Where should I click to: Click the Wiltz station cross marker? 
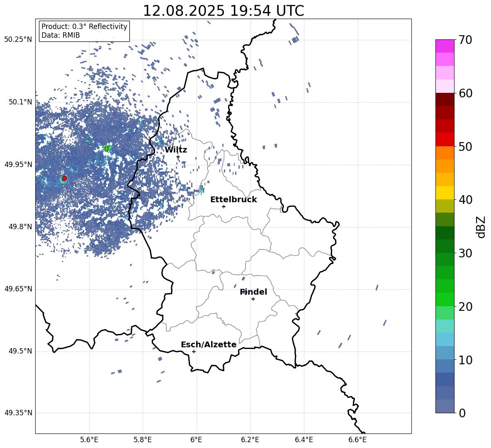[178, 157]
